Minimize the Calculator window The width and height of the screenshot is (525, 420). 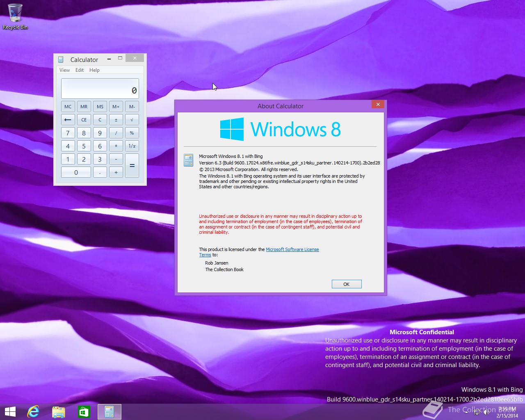point(109,59)
